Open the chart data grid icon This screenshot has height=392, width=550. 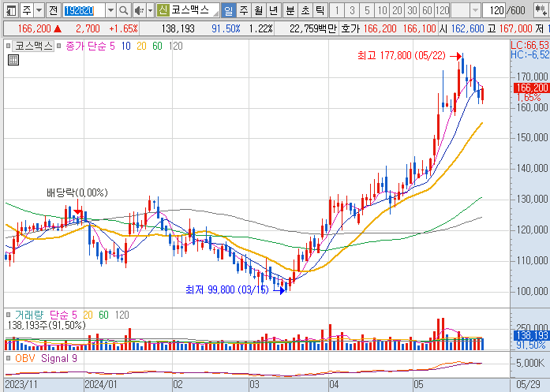[13, 60]
